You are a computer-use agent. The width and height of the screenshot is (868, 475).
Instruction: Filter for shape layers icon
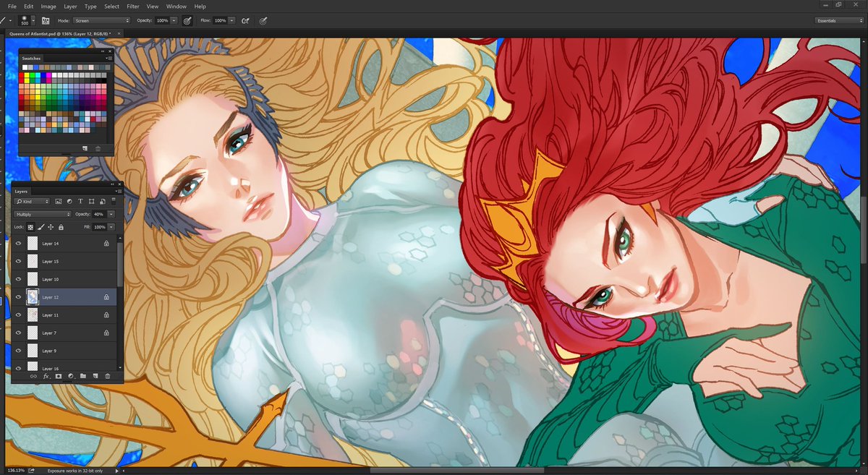point(91,201)
